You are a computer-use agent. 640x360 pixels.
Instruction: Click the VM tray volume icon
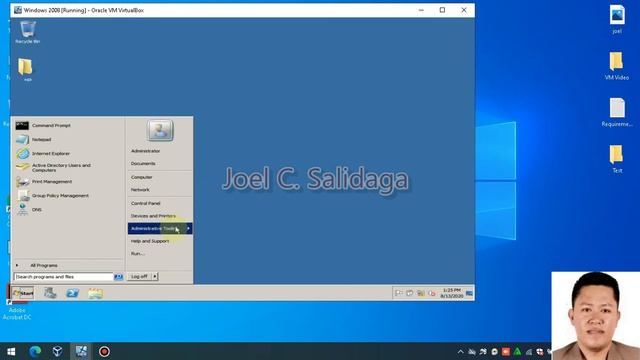coord(431,293)
